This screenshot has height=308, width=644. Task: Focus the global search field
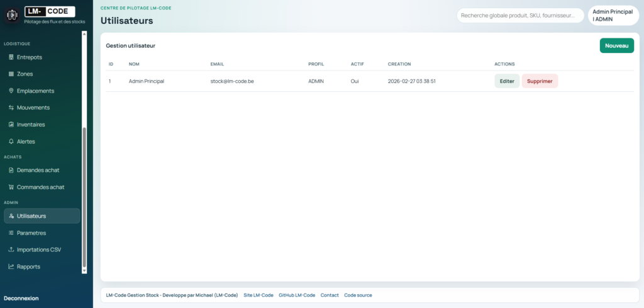point(519,15)
